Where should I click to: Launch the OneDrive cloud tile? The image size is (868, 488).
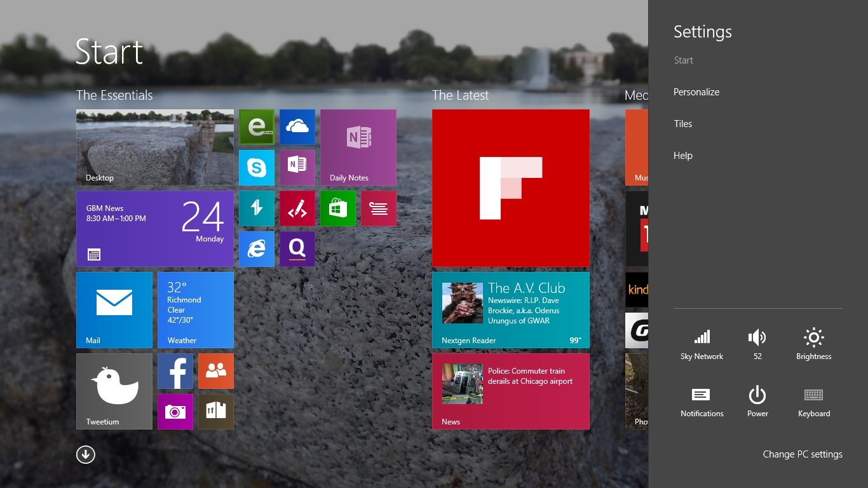tap(297, 127)
